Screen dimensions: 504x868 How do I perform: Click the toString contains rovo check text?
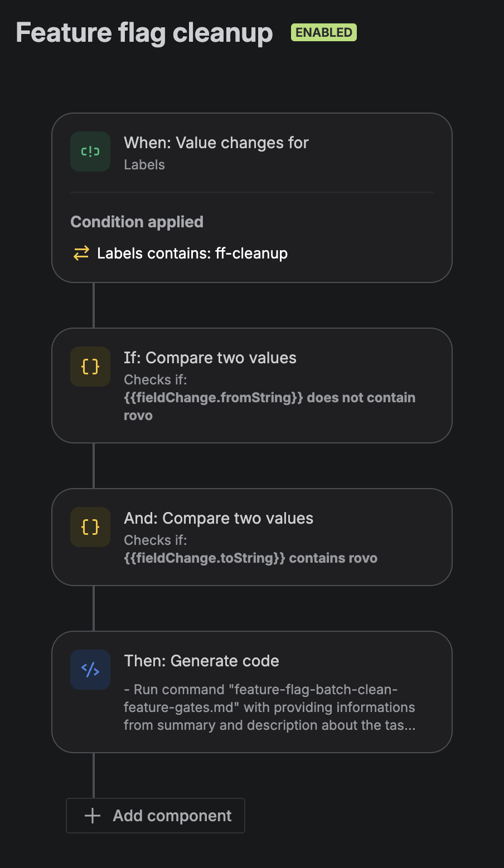click(x=250, y=558)
